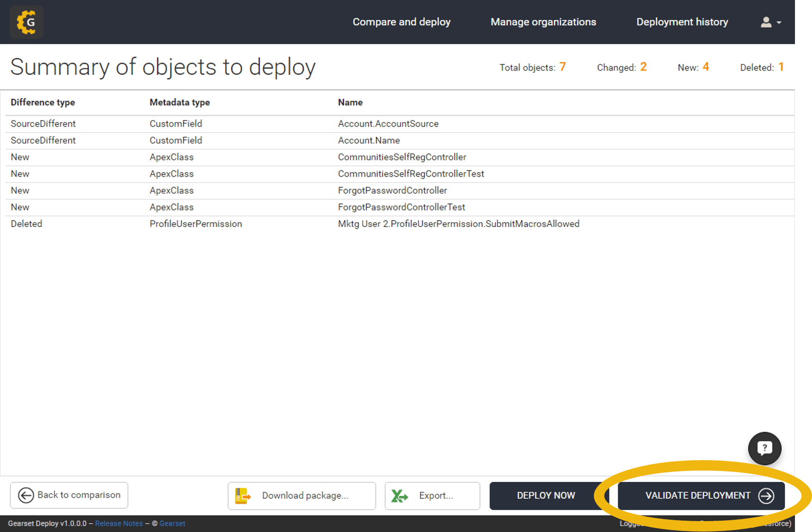Image resolution: width=812 pixels, height=532 pixels.
Task: Open the Compare and deploy menu
Action: coord(401,22)
